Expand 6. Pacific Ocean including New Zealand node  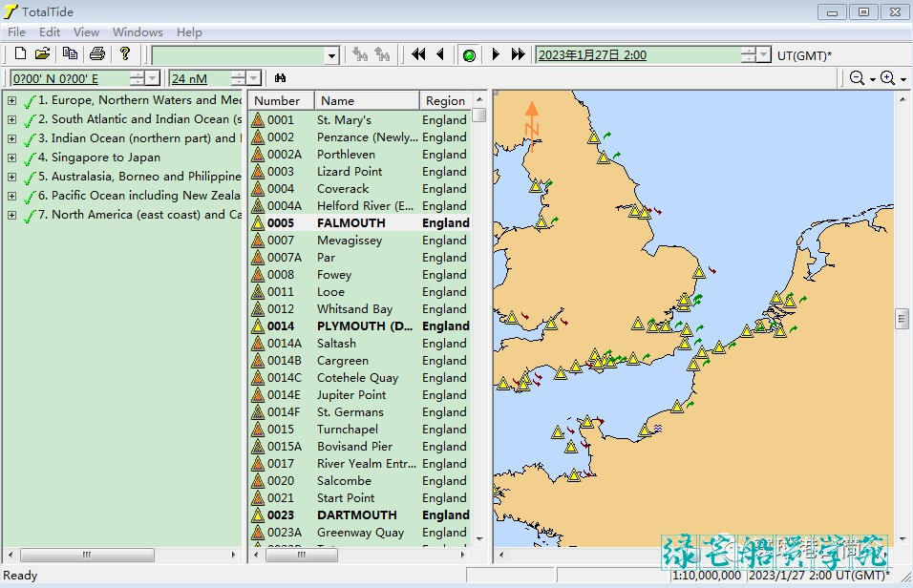[x=11, y=197]
